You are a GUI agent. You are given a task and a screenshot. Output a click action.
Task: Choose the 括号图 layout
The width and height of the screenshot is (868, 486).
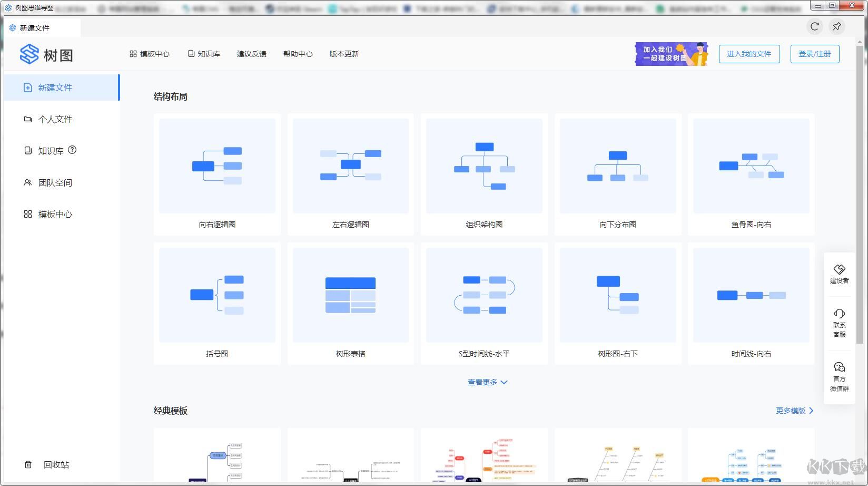click(x=217, y=304)
